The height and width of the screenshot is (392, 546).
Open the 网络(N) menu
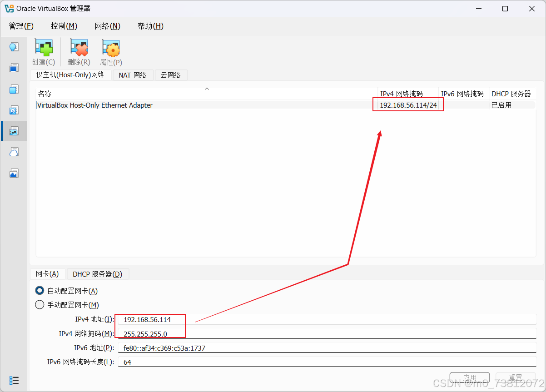click(108, 26)
